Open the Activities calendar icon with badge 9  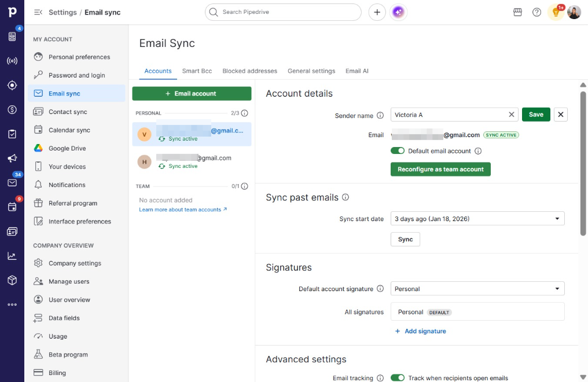[x=12, y=207]
